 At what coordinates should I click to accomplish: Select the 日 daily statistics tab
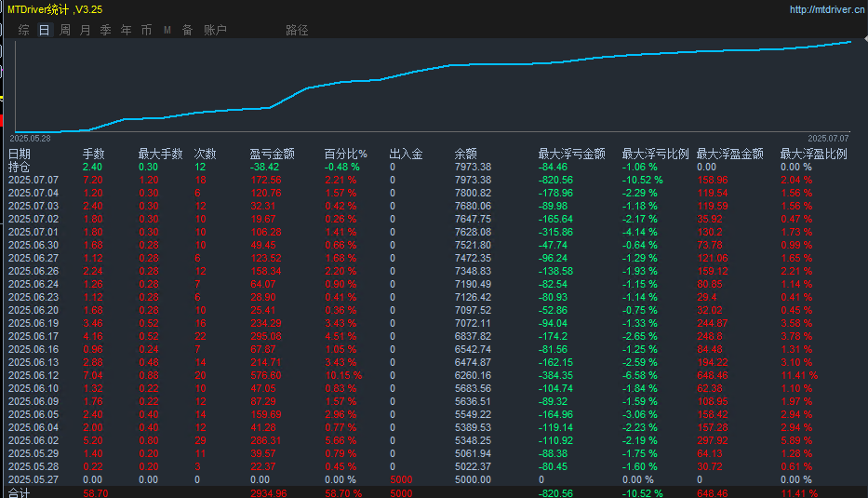pos(45,30)
